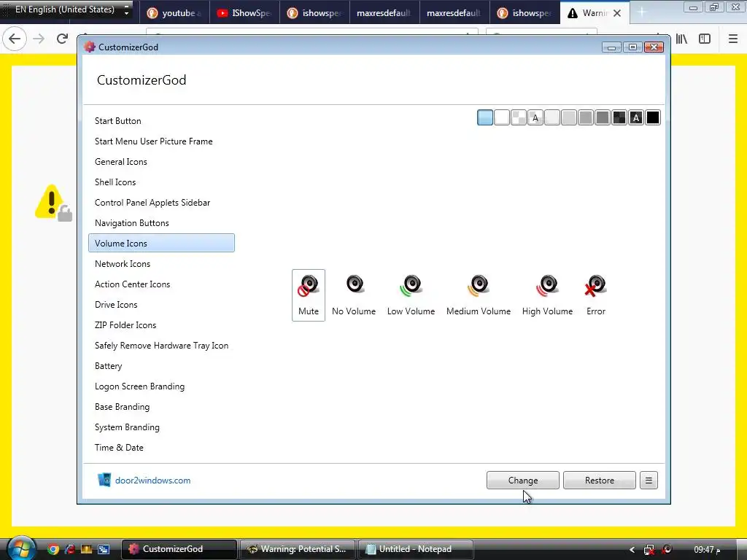Viewport: 747px width, 560px height.
Task: Select the Volume Icons category
Action: tap(161, 243)
